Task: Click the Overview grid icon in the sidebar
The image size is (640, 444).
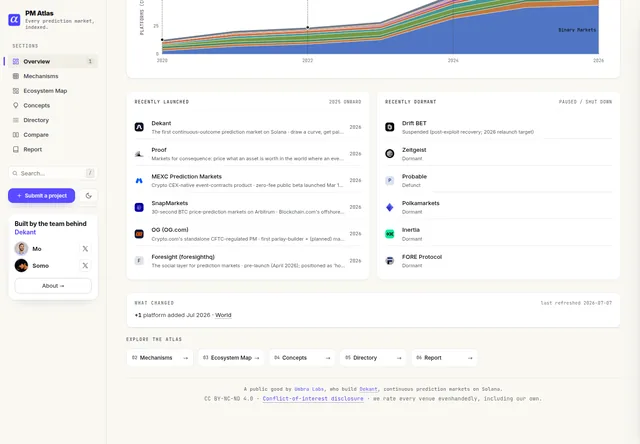Action: coord(16,61)
